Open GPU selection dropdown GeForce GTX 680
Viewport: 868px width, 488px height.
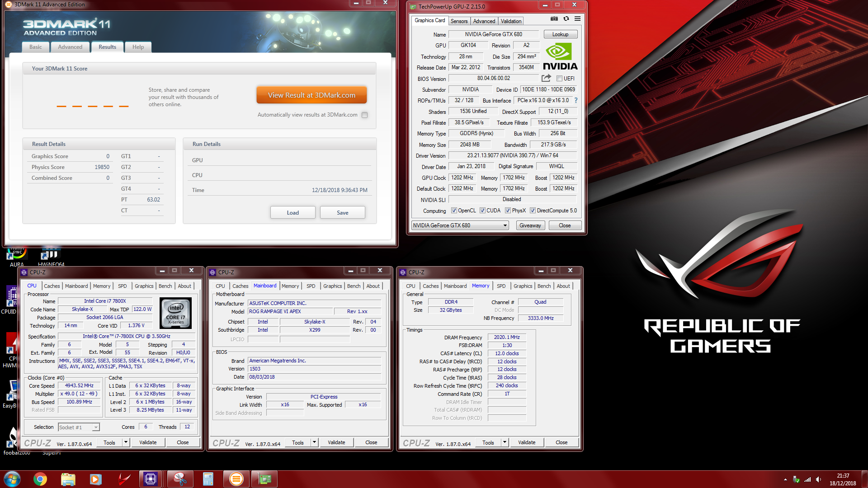(x=460, y=225)
